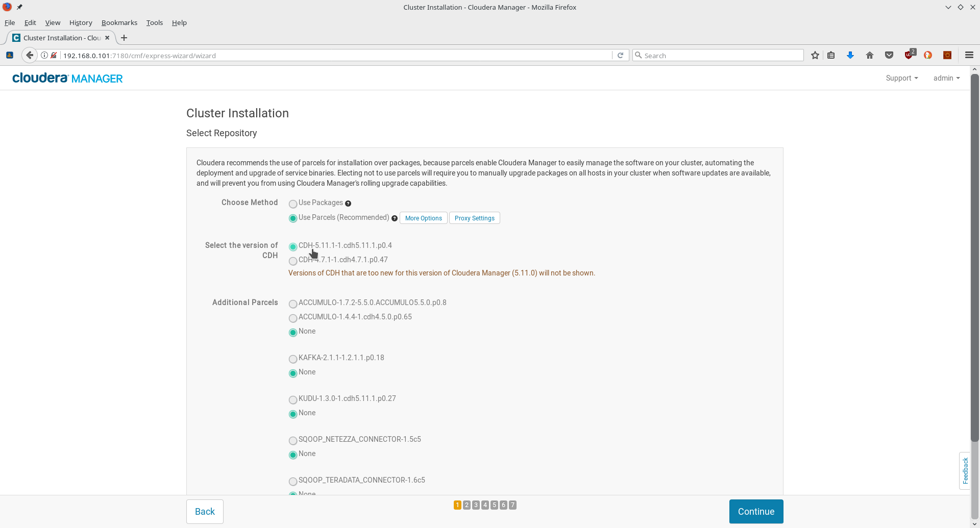Viewport: 980px width, 528px height.
Task: Click the dark red square extension icon
Action: [947, 55]
